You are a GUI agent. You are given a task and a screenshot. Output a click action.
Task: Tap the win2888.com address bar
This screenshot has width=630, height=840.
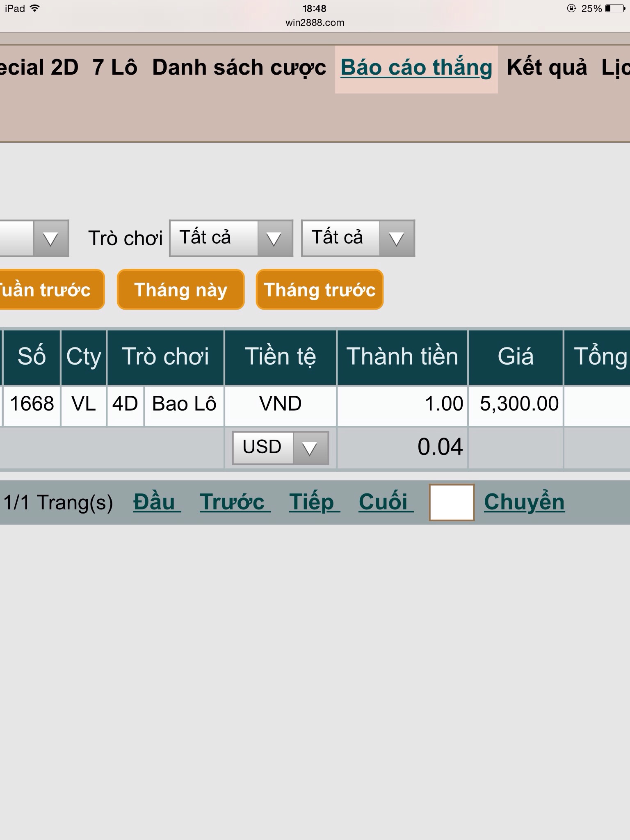(315, 23)
